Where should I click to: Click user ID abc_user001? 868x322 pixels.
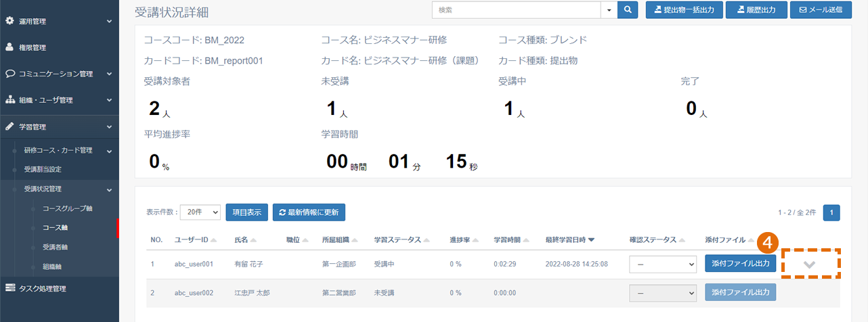[x=194, y=264]
